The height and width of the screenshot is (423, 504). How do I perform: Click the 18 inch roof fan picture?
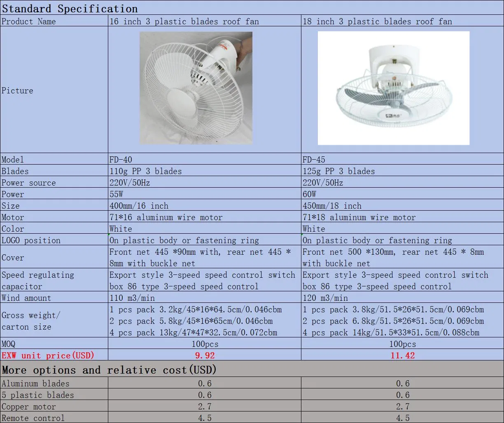pyautogui.click(x=393, y=88)
